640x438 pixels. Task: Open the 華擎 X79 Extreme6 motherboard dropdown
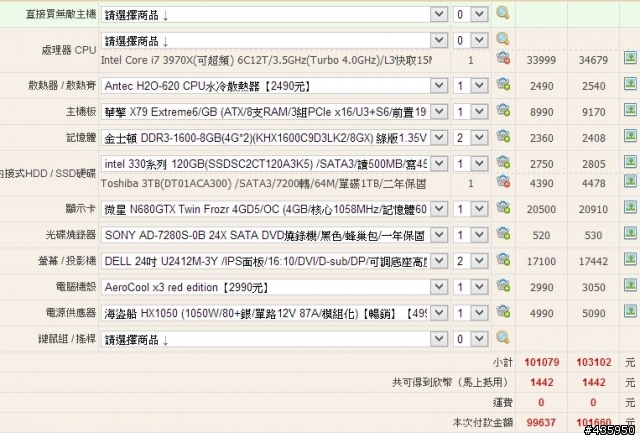(x=274, y=112)
